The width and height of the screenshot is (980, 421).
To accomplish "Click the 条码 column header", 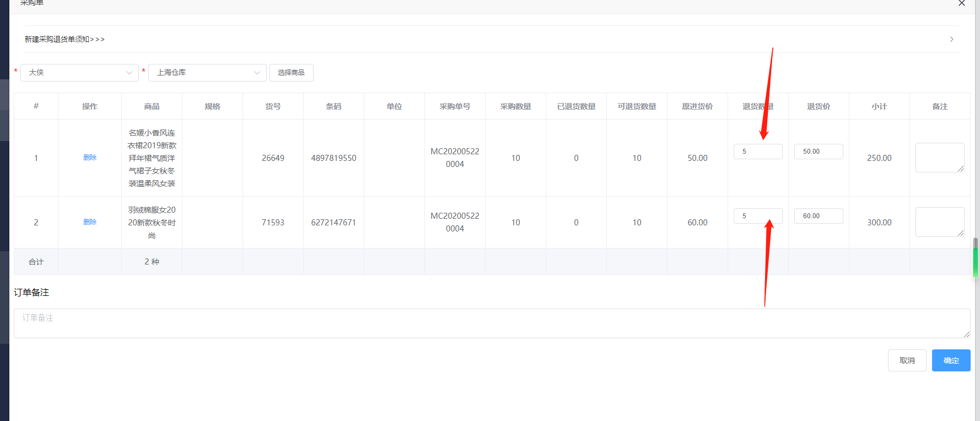I will (333, 106).
